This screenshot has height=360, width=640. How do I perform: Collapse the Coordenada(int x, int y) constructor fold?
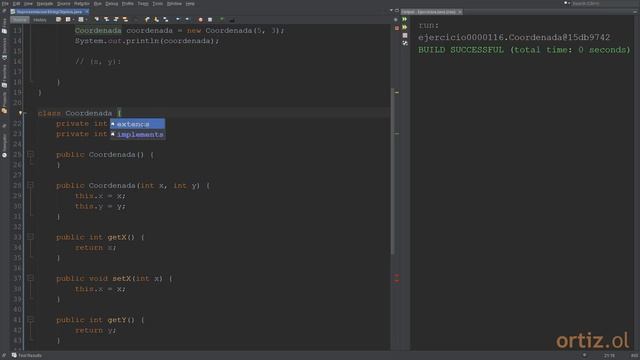(30, 185)
